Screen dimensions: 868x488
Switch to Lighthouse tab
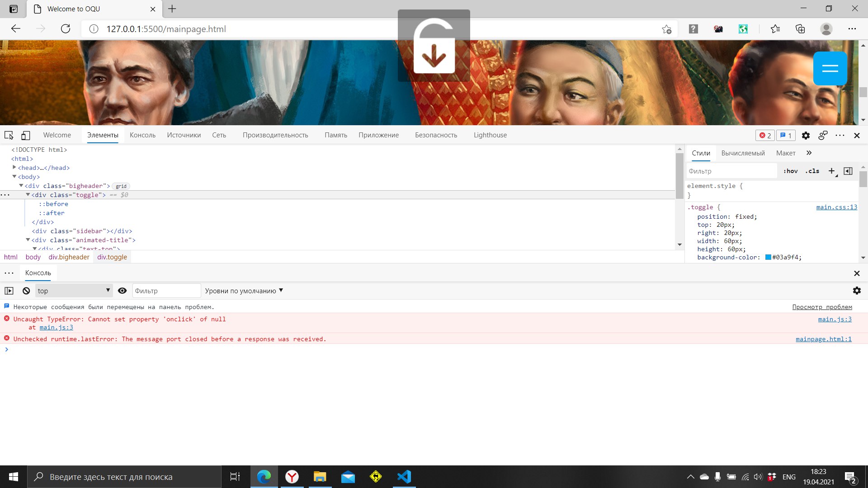point(490,135)
